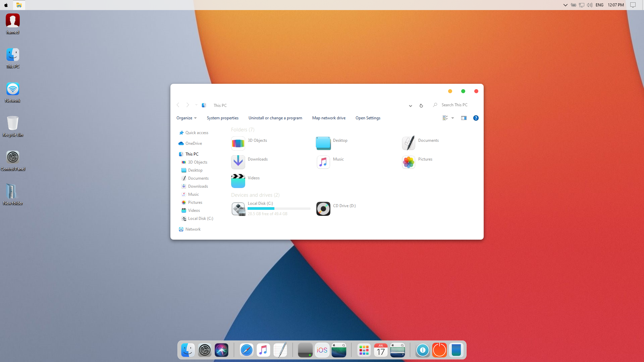Go back with the left arrow

pyautogui.click(x=178, y=105)
